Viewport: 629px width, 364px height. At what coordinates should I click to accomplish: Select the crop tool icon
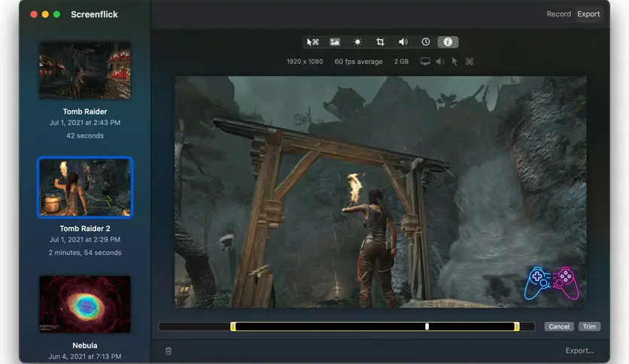click(x=380, y=41)
